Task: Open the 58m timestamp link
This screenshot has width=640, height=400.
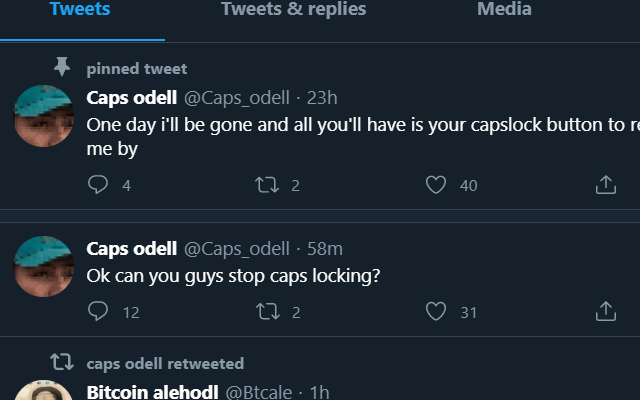Action: (324, 249)
